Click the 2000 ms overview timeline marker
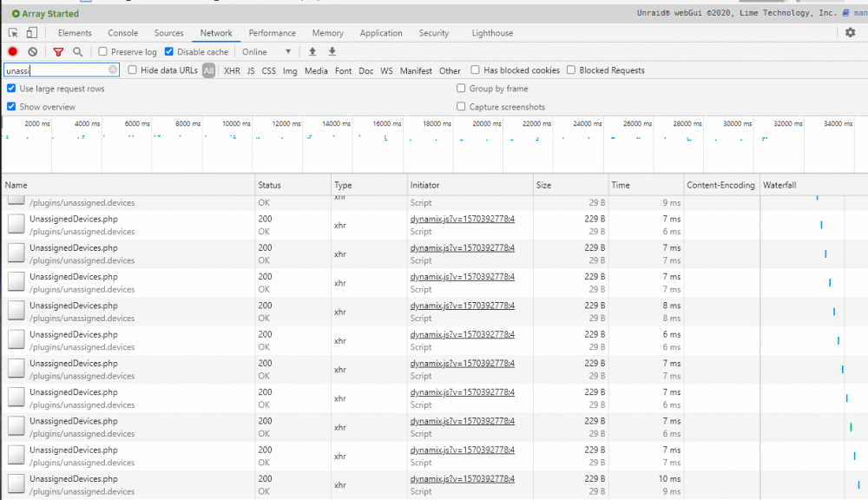The image size is (868, 500). [x=37, y=123]
